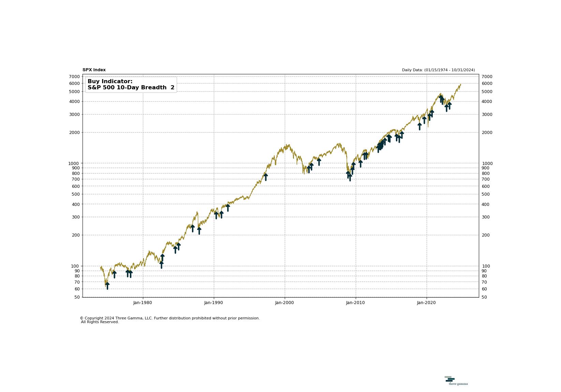The image size is (561, 392).
Task: Click the three gamma logo
Action: pyautogui.click(x=456, y=381)
